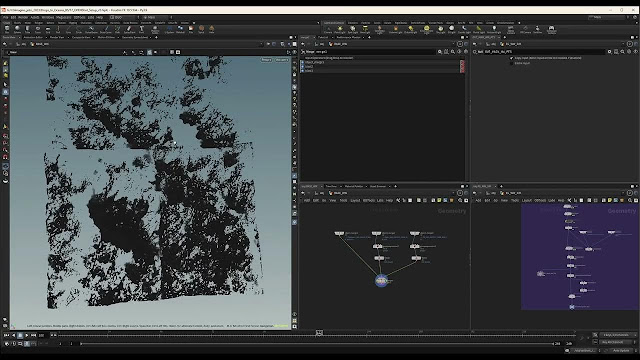The width and height of the screenshot is (640, 360).
Task: Jump to the last frame
Action: coord(33,335)
